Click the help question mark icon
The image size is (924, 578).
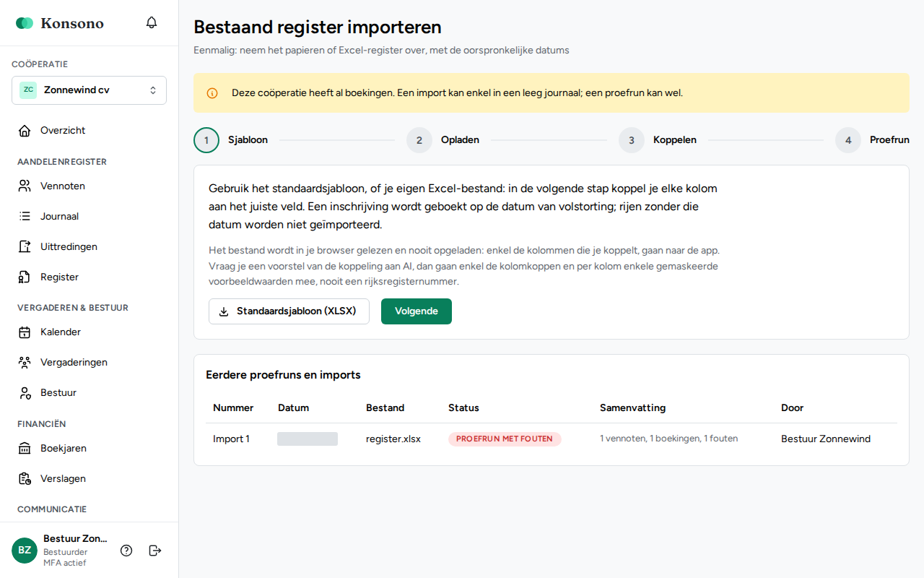pos(126,551)
